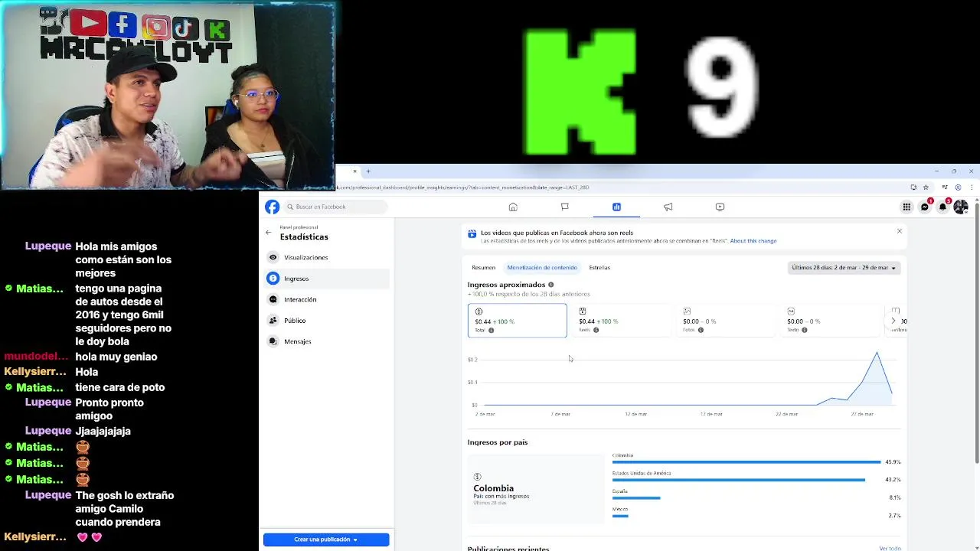Select the Texto $0.00 earnings card
Image resolution: width=980 pixels, height=551 pixels.
coord(830,321)
